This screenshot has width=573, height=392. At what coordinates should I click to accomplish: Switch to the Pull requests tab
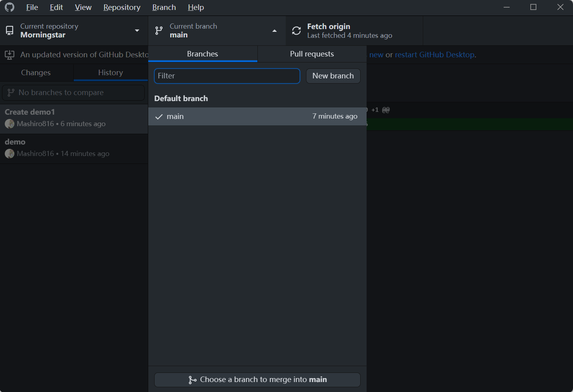tap(312, 54)
